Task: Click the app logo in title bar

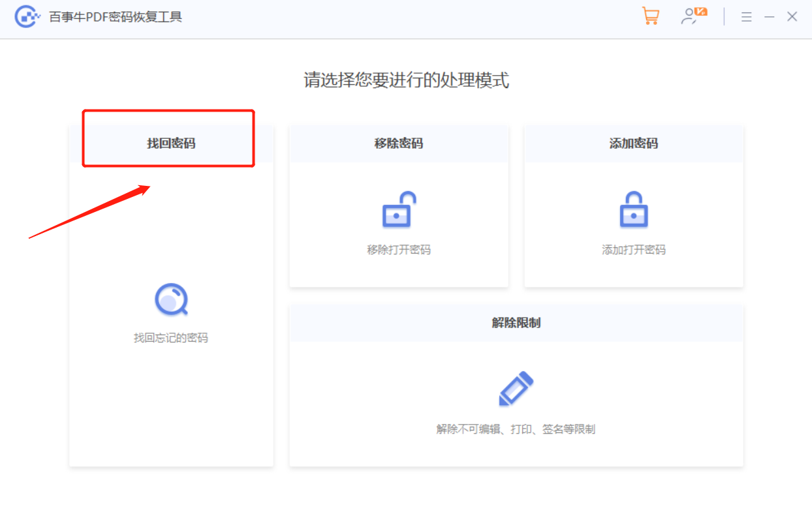Action: [x=27, y=17]
